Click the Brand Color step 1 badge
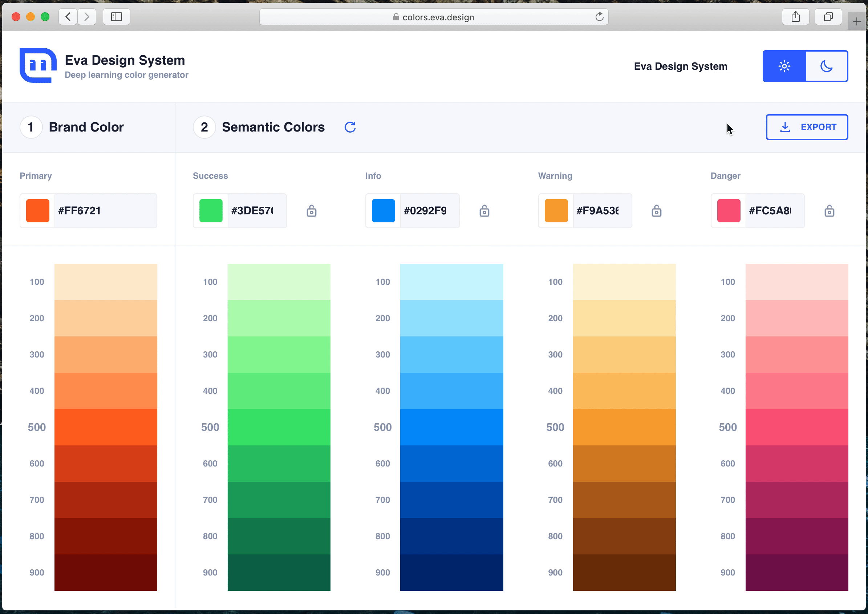Image resolution: width=868 pixels, height=614 pixels. (x=31, y=127)
